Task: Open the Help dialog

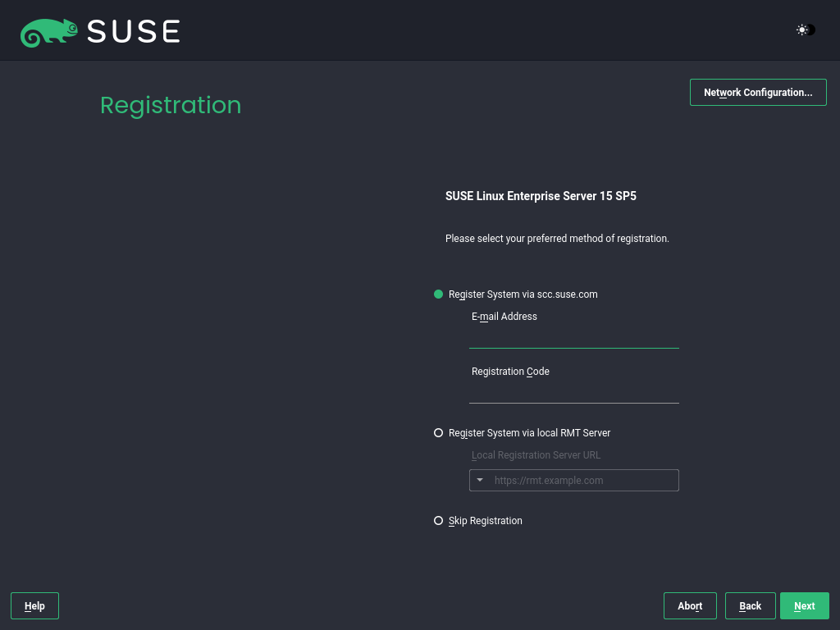Action: point(34,605)
